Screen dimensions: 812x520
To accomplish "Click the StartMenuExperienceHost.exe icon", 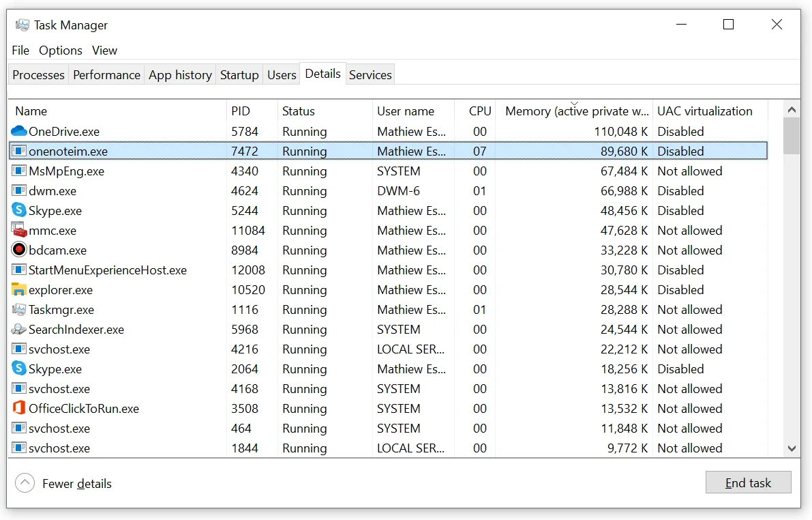I will [x=19, y=270].
